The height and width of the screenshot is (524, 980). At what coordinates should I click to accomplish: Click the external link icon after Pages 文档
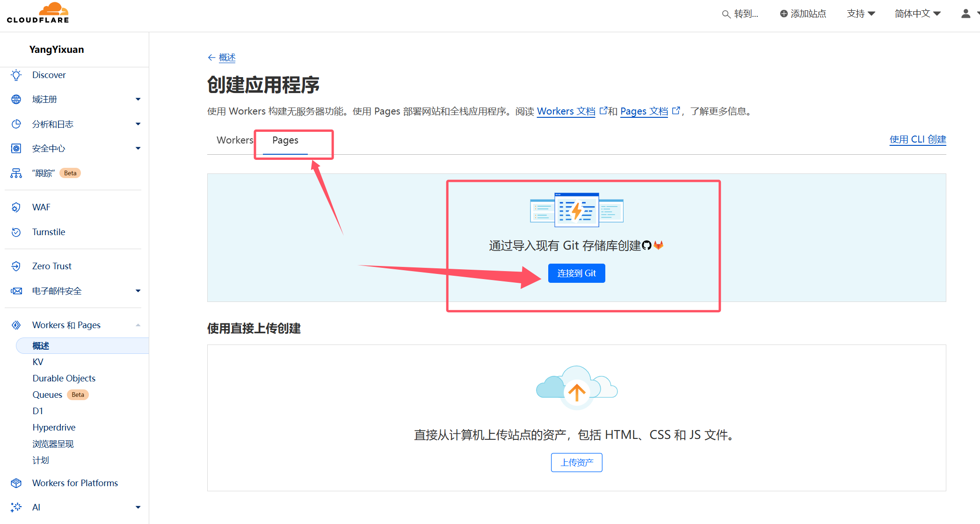(675, 111)
